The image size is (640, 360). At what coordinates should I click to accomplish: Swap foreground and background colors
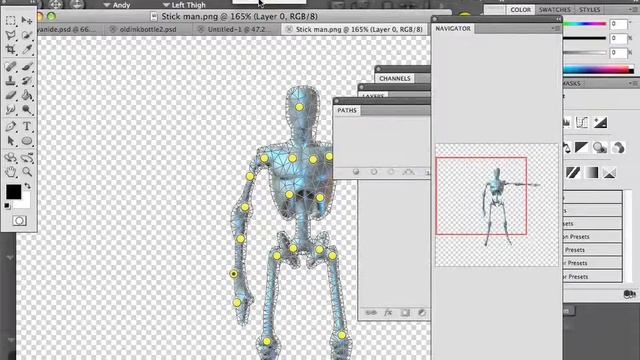tap(27, 186)
